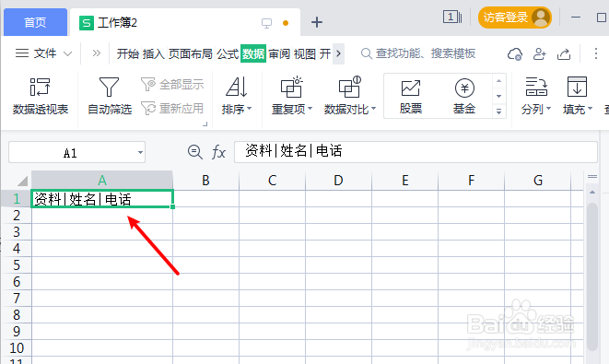
Task: Click the cloud sync status icon
Action: pos(515,54)
